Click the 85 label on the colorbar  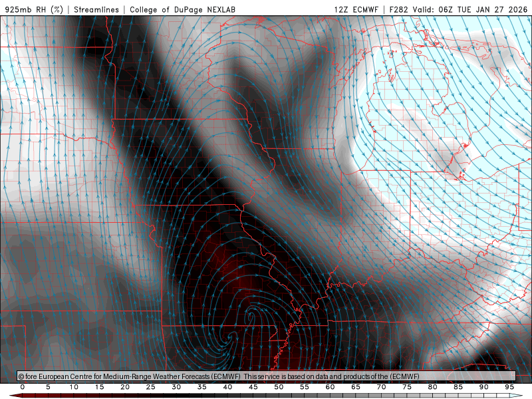458,387
